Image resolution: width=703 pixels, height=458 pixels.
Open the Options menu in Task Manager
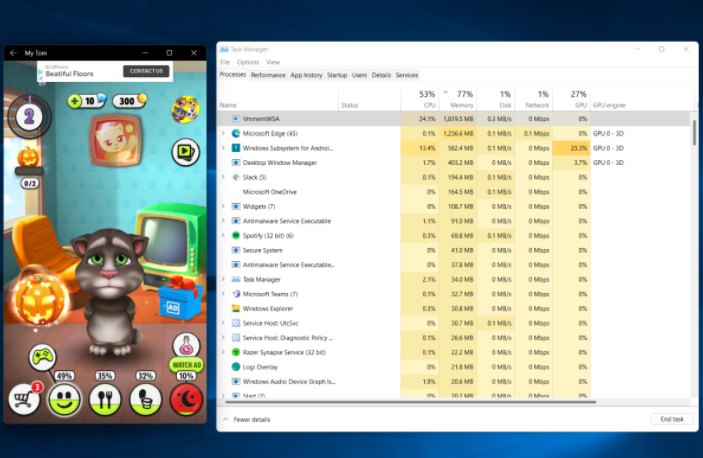(x=247, y=62)
